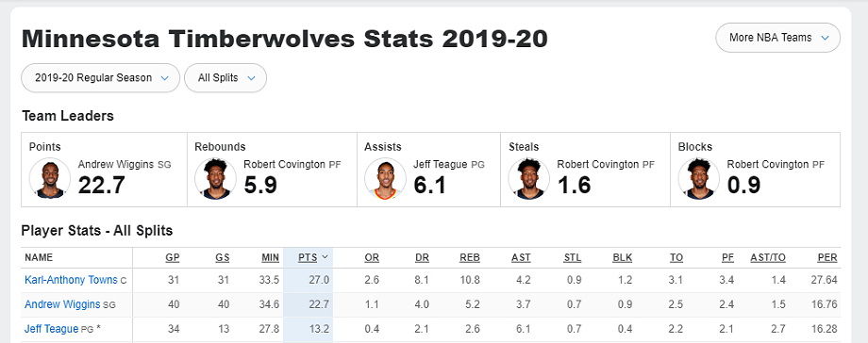Click Robert Covington's blocks leader headshot
Viewport: 868px width, 343px height.
(698, 178)
